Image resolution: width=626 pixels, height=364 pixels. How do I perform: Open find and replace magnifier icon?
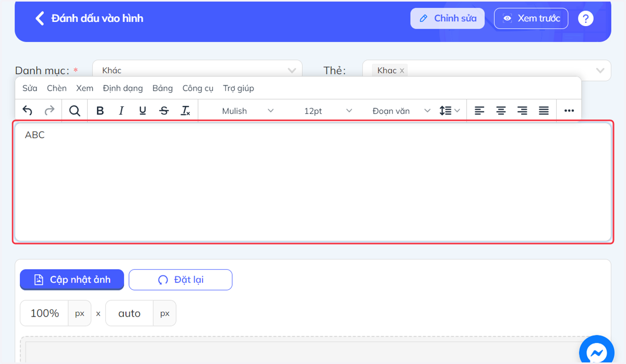[x=75, y=111]
